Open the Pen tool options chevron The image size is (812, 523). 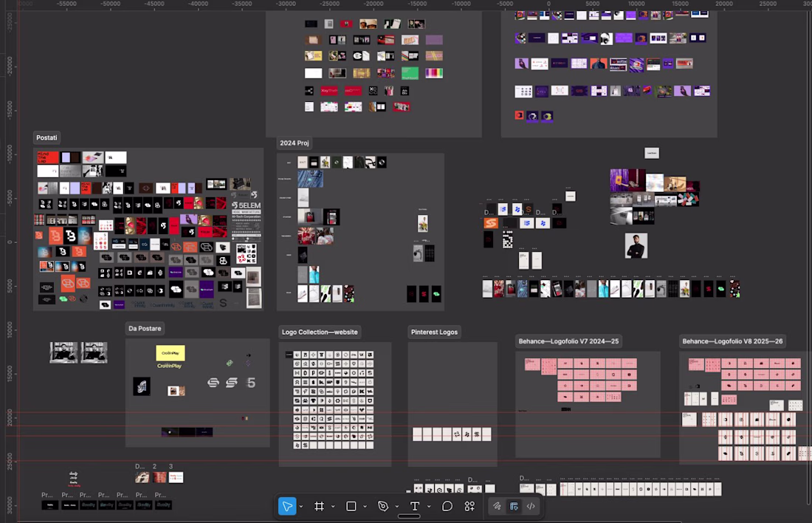[x=396, y=507]
